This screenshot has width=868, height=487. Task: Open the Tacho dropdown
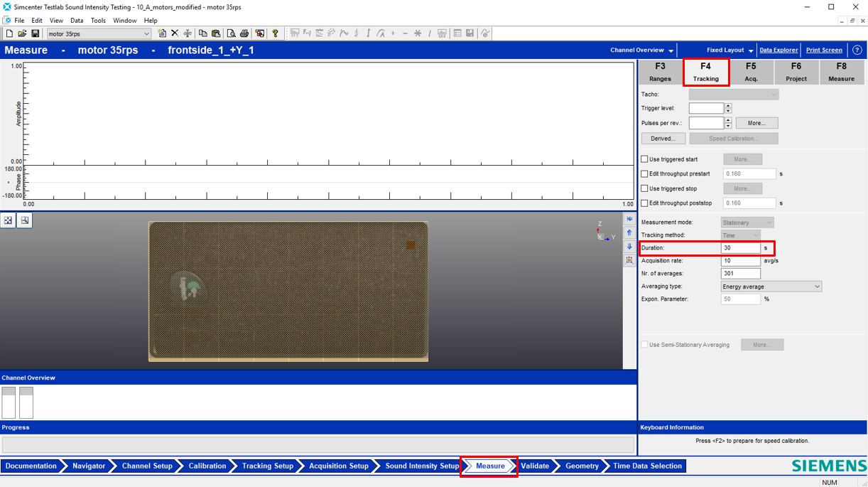pos(734,95)
